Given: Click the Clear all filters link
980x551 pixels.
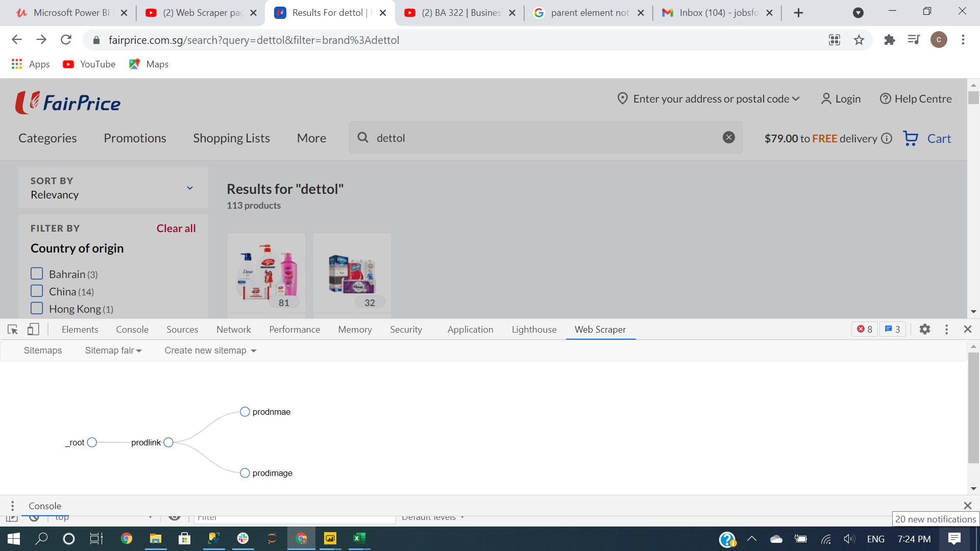Looking at the screenshot, I should point(176,228).
